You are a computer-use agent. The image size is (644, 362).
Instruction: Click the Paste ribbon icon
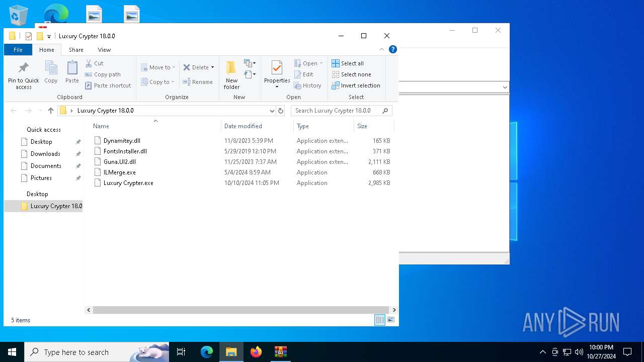[x=72, y=72]
